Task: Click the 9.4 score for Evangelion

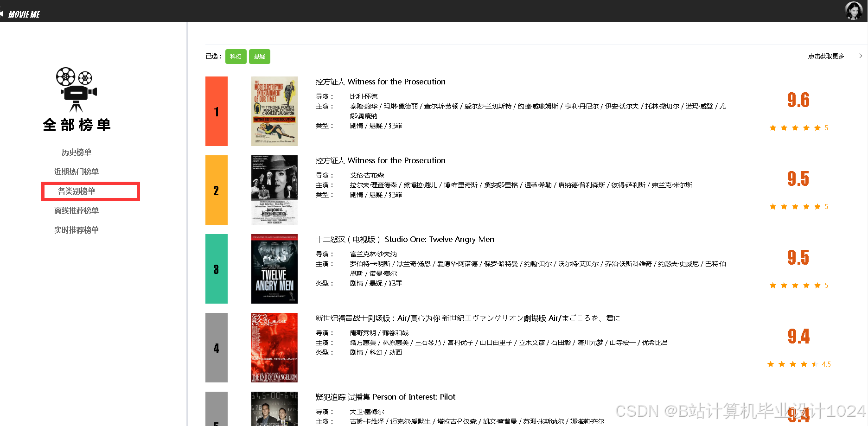Action: (x=798, y=336)
